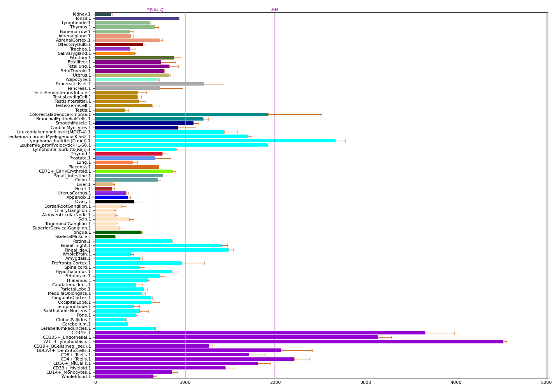
Task: Select the TestisGermCell.1 label
Action: point(73,105)
